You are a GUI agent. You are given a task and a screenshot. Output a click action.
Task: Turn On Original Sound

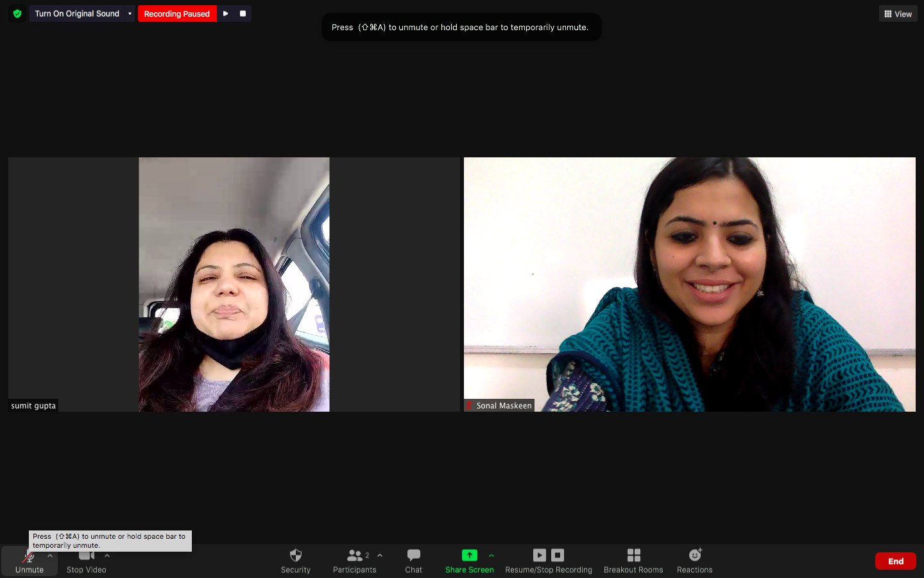(x=77, y=13)
